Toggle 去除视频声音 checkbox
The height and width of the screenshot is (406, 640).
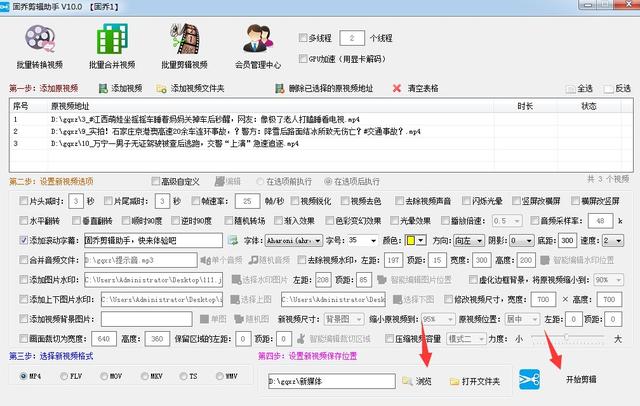tap(399, 201)
